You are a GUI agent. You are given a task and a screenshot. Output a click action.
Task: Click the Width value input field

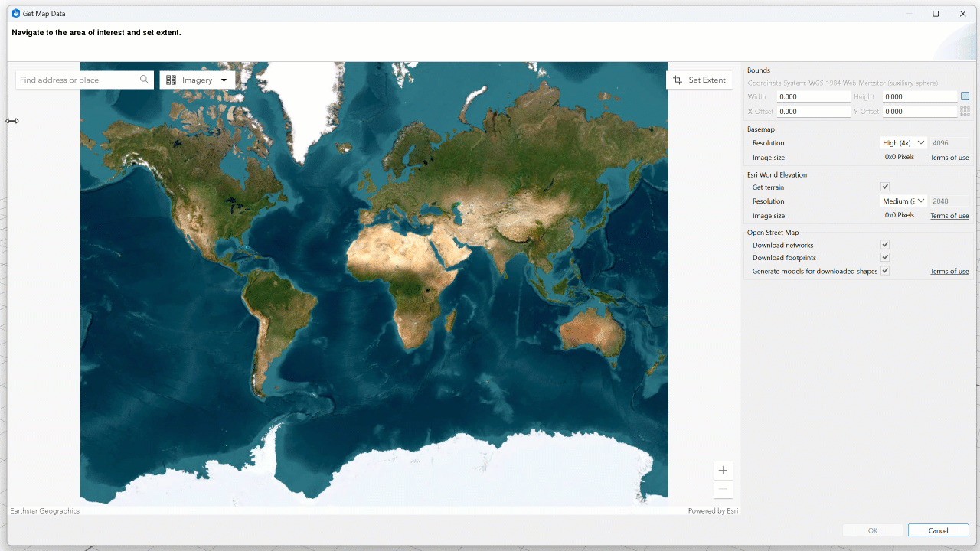(x=813, y=97)
